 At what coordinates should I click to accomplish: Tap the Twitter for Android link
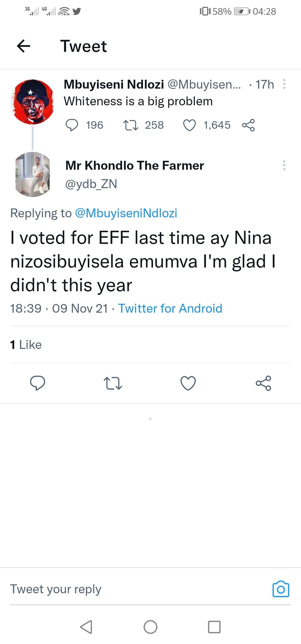click(170, 308)
